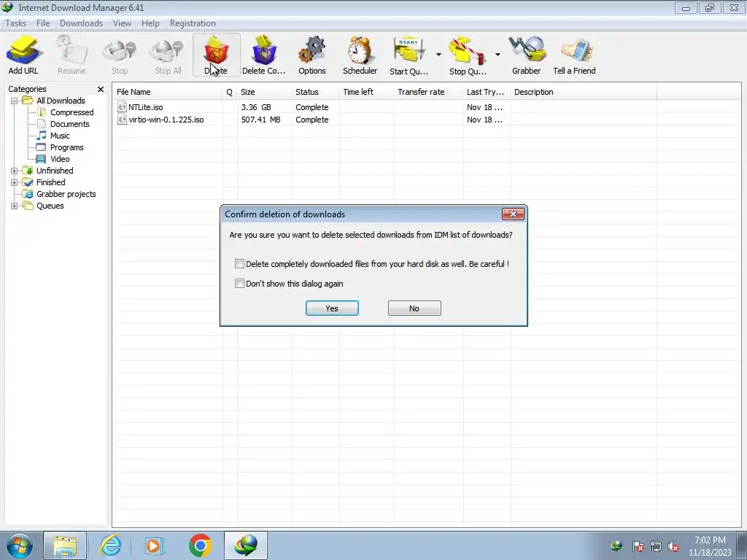Viewport: 747px width, 560px height.
Task: Expand the Queues tree node
Action: [15, 206]
